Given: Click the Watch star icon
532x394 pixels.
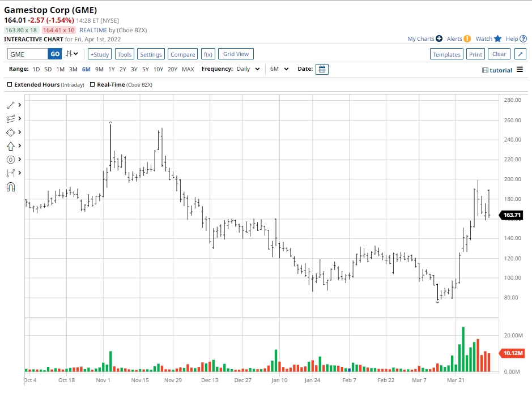Looking at the screenshot, I should pos(498,38).
